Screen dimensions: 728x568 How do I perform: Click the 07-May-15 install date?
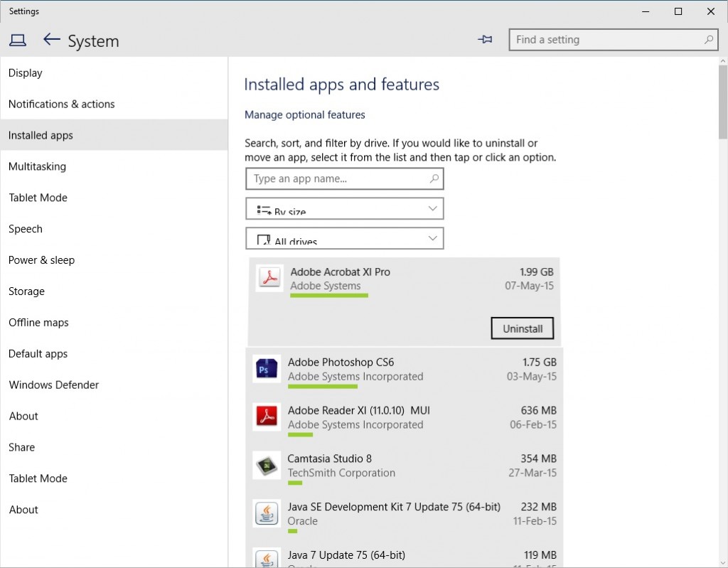(529, 286)
